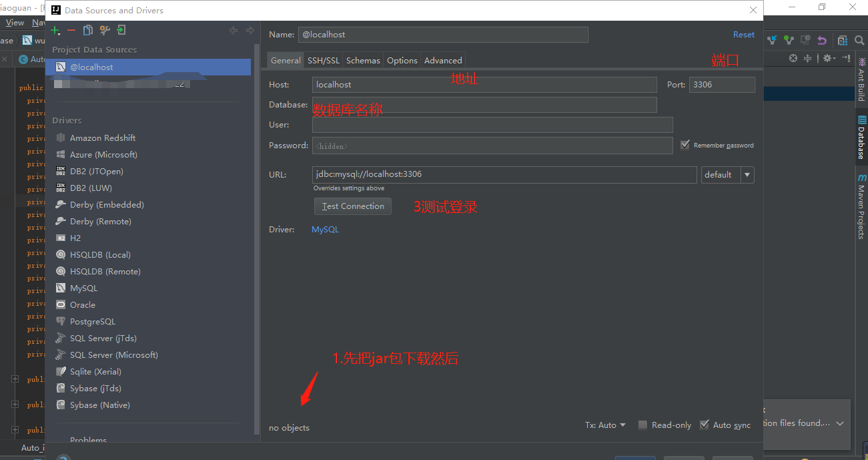Click Commit Changes icon in IDE toolbar
868x460 pixels.
[789, 40]
